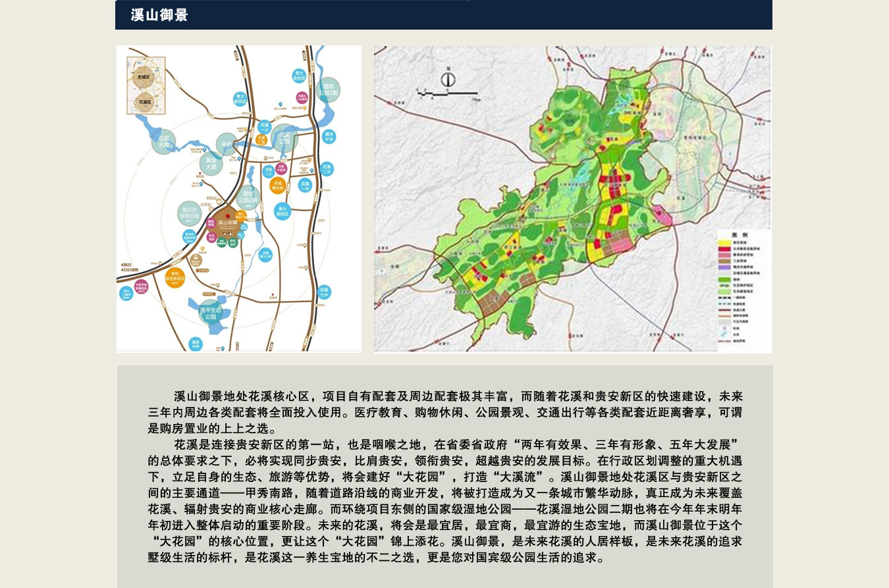The width and height of the screenshot is (889, 588).
Task: Click the map scale bar
Action: (x=448, y=95)
